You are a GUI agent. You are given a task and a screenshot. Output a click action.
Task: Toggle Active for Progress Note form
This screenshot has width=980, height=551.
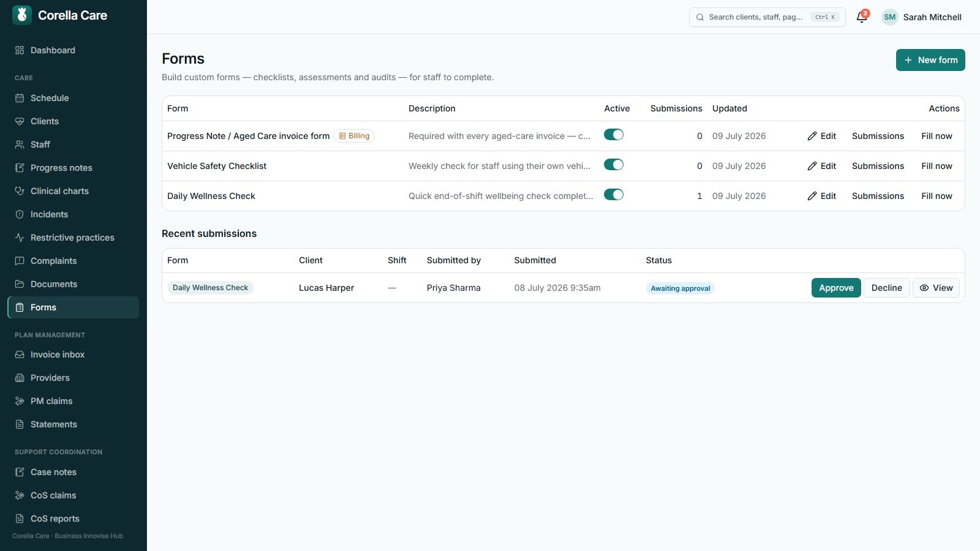click(x=614, y=135)
